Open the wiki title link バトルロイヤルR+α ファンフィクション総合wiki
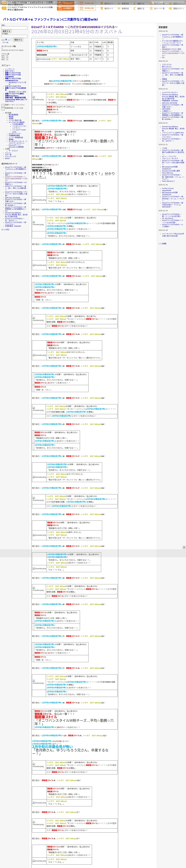The image size is (186, 868). (50, 20)
